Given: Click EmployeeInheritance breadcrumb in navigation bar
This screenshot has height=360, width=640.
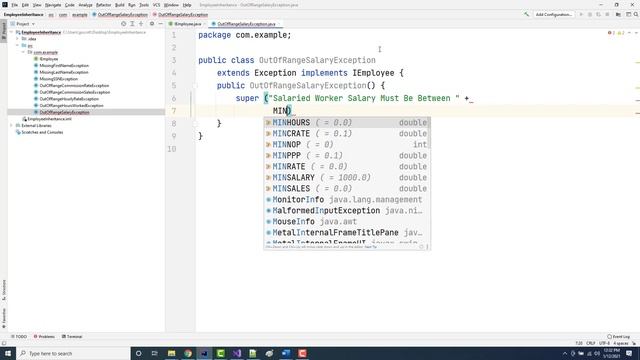Looking at the screenshot, I should pos(23,14).
